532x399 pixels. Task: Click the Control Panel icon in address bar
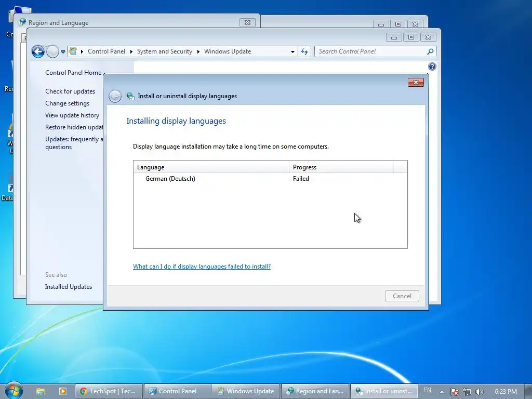click(x=73, y=51)
